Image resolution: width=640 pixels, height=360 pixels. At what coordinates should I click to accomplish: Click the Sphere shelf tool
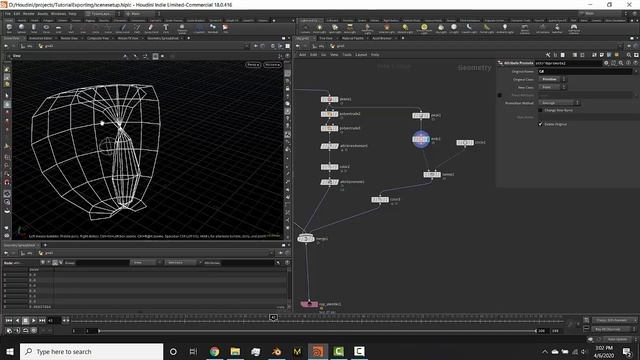coord(21,29)
